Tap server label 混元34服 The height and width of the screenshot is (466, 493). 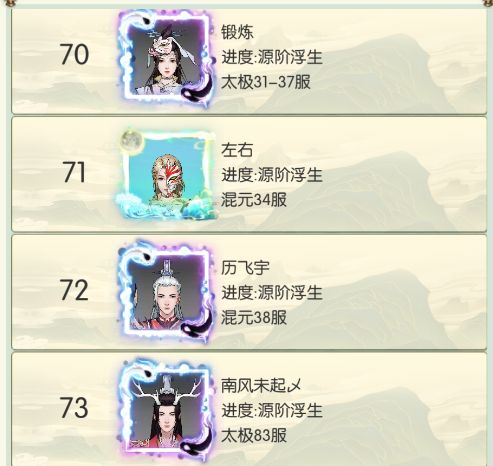(x=254, y=200)
